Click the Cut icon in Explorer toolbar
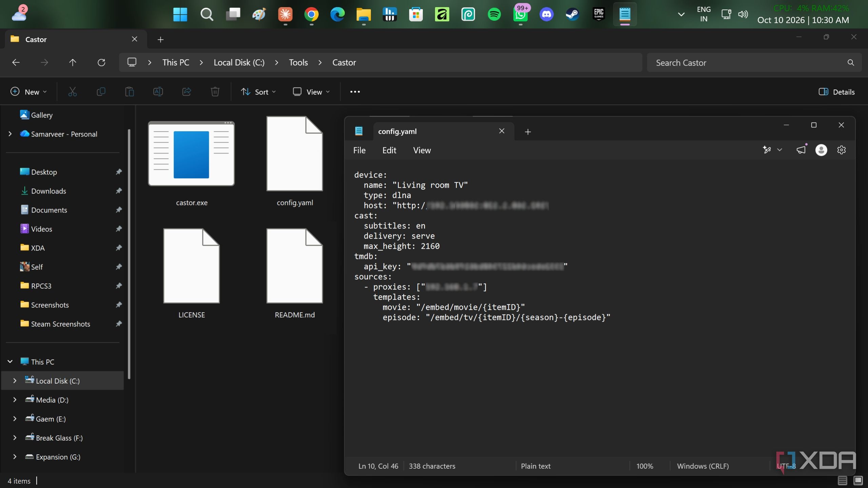This screenshot has width=868, height=488. pos(73,92)
